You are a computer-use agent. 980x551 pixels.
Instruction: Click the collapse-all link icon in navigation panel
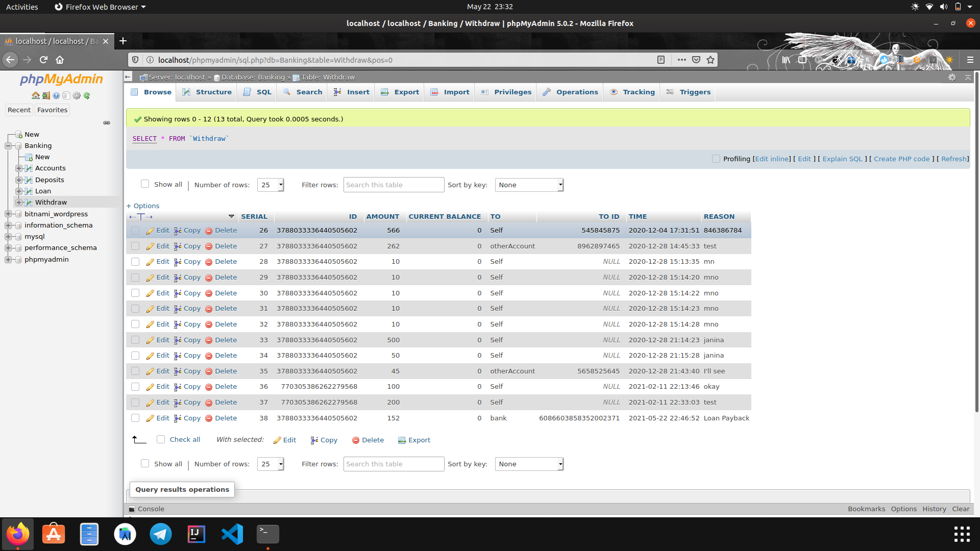point(107,122)
